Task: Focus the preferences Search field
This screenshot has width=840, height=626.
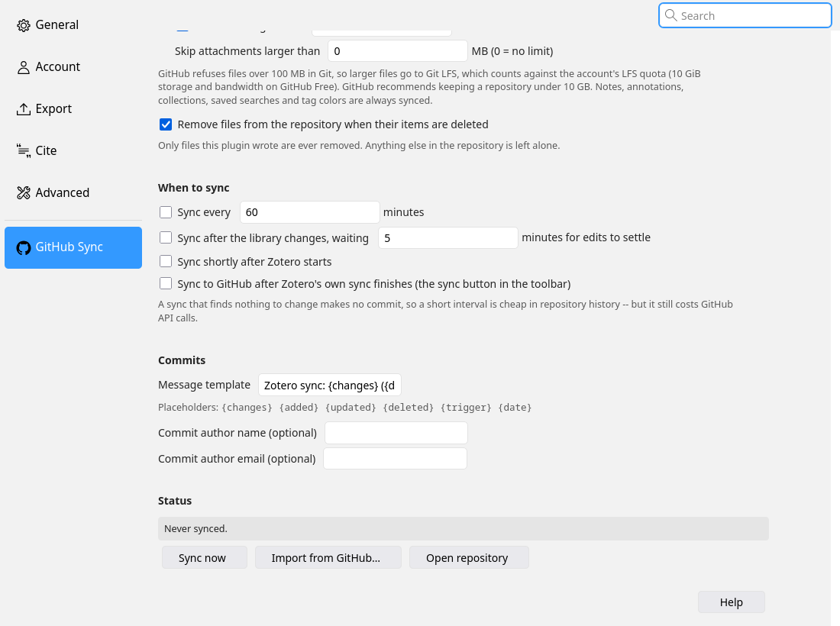Action: (x=745, y=15)
